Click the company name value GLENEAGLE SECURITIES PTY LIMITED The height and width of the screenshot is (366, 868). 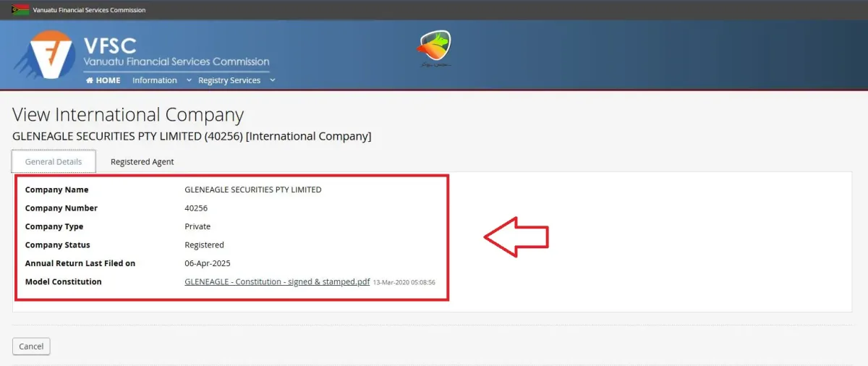click(253, 190)
